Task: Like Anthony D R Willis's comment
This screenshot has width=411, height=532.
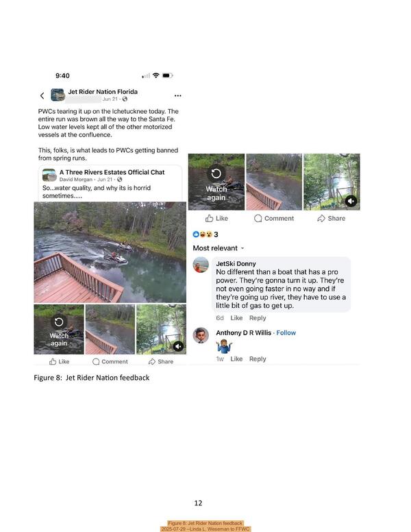Action: (x=236, y=359)
